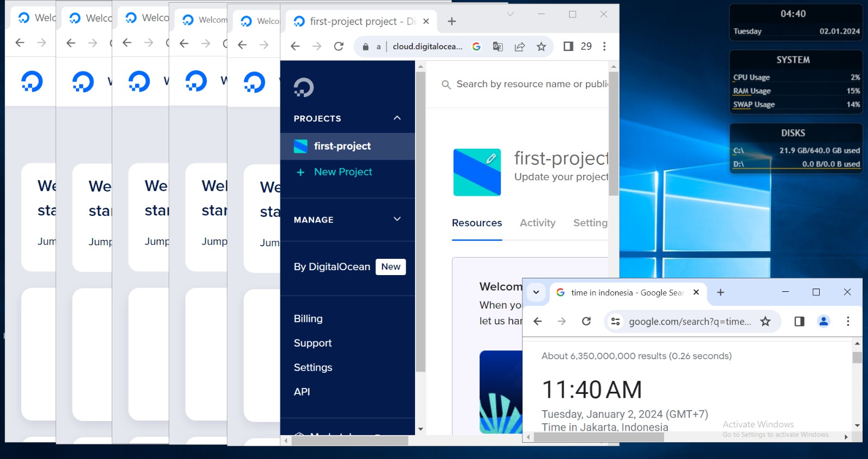Click the sidebar scrollbar down arrow
868x459 pixels.
420,429
